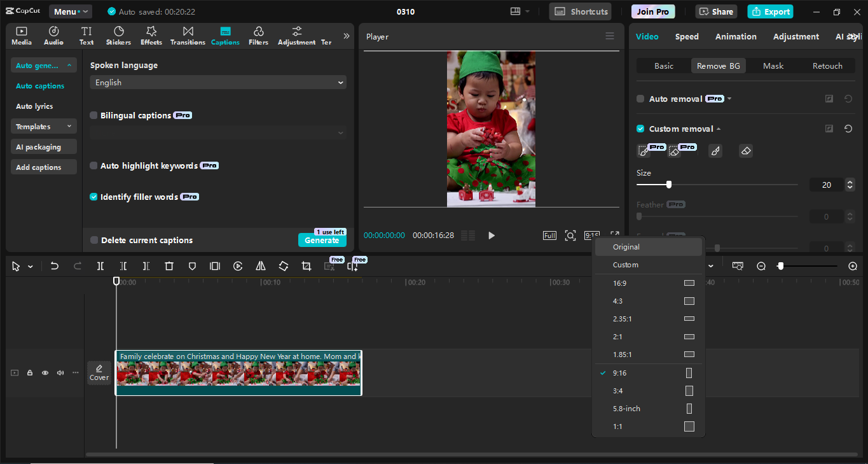The width and height of the screenshot is (868, 464).
Task: Disable Identify filler words
Action: pyautogui.click(x=93, y=197)
